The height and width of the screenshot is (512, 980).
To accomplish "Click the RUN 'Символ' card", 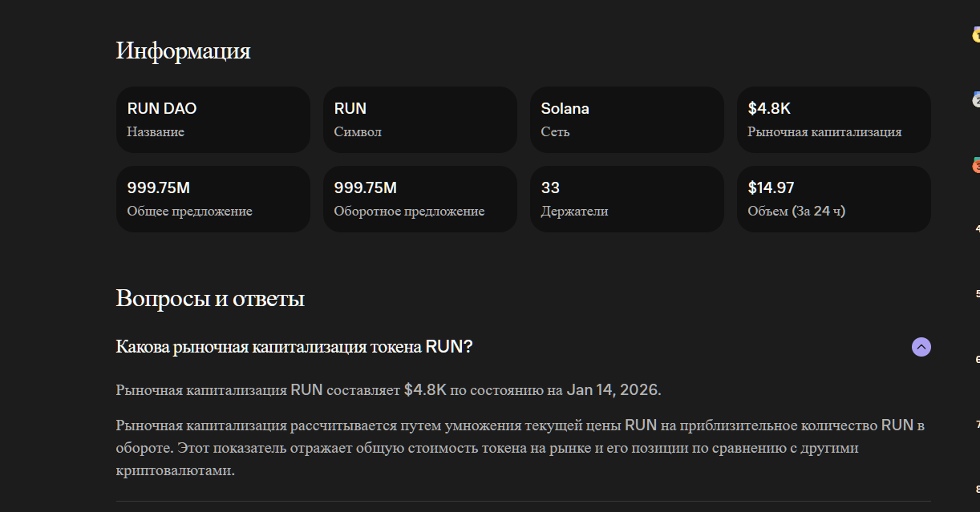I will pyautogui.click(x=419, y=119).
